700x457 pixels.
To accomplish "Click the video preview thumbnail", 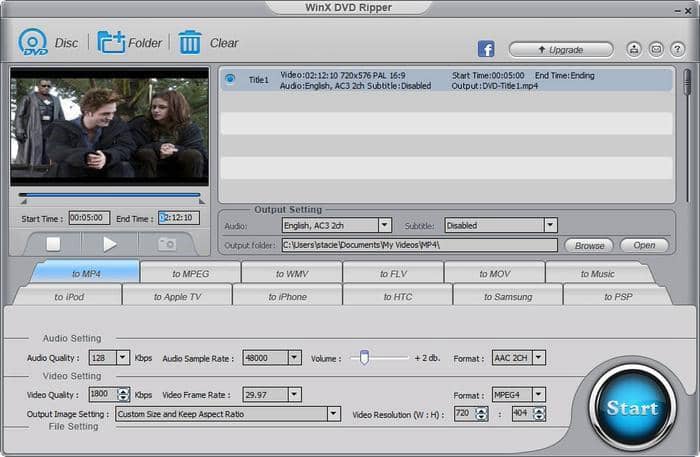I will click(109, 126).
